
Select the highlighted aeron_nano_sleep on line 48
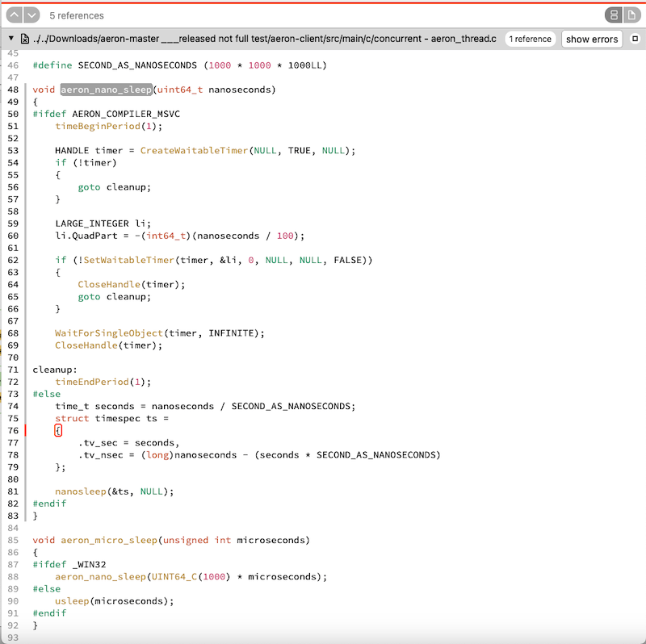[107, 90]
